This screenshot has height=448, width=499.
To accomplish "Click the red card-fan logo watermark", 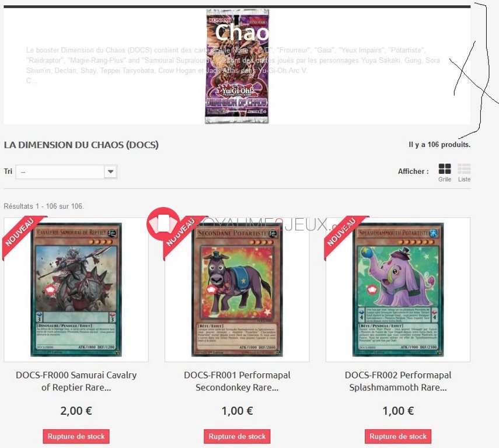I will click(x=163, y=223).
